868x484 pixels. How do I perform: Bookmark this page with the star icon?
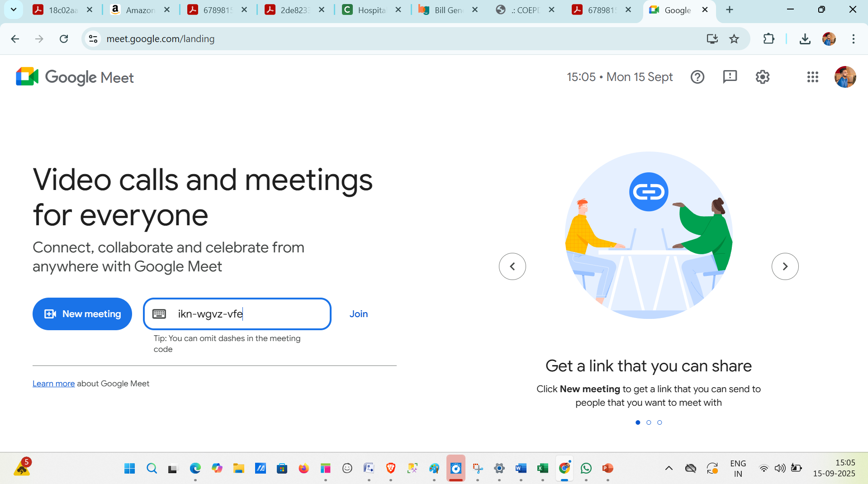[x=734, y=39]
